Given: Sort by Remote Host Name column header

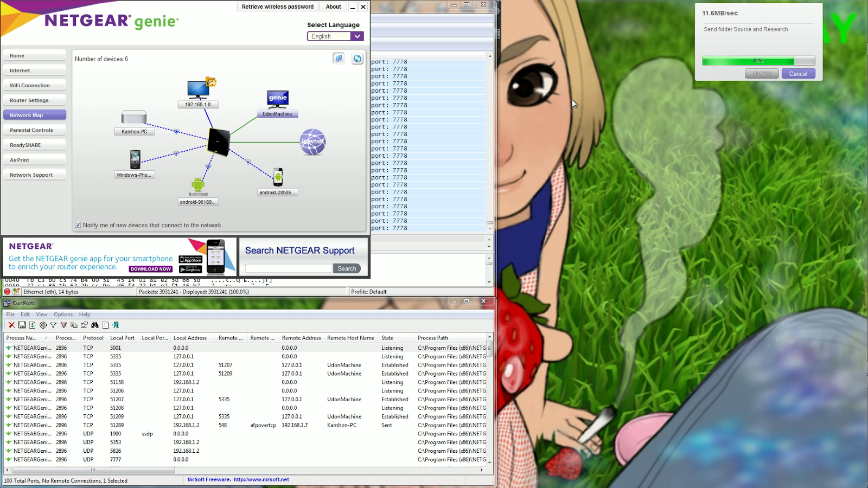Looking at the screenshot, I should 351,338.
